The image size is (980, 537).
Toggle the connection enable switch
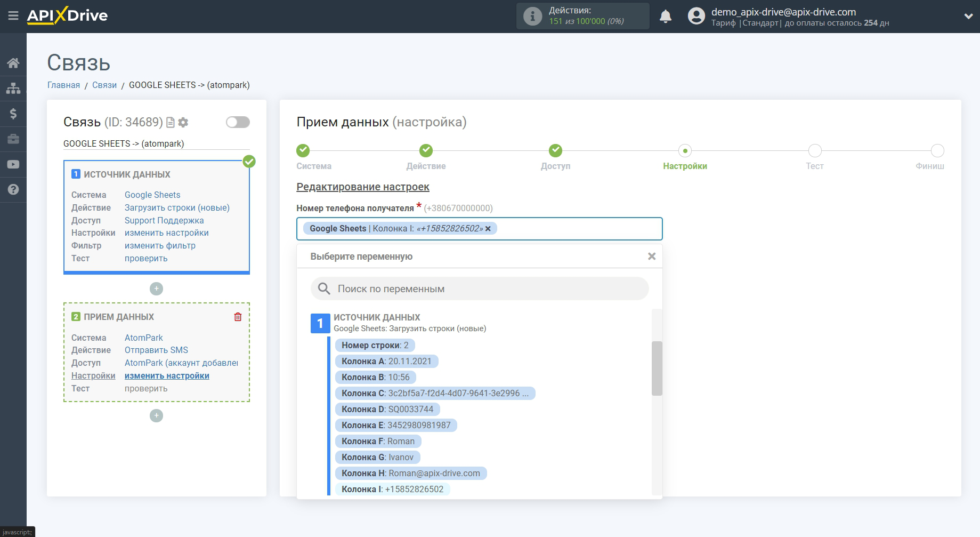coord(238,122)
